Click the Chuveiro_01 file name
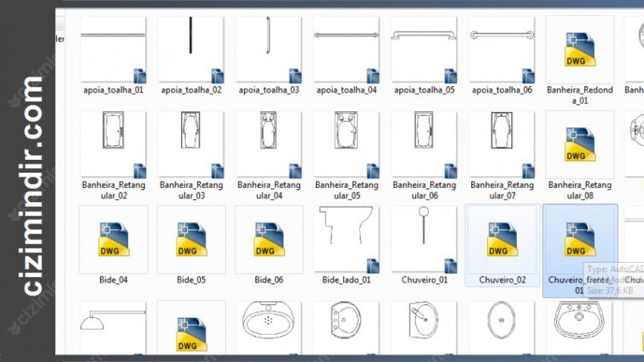 [x=424, y=280]
